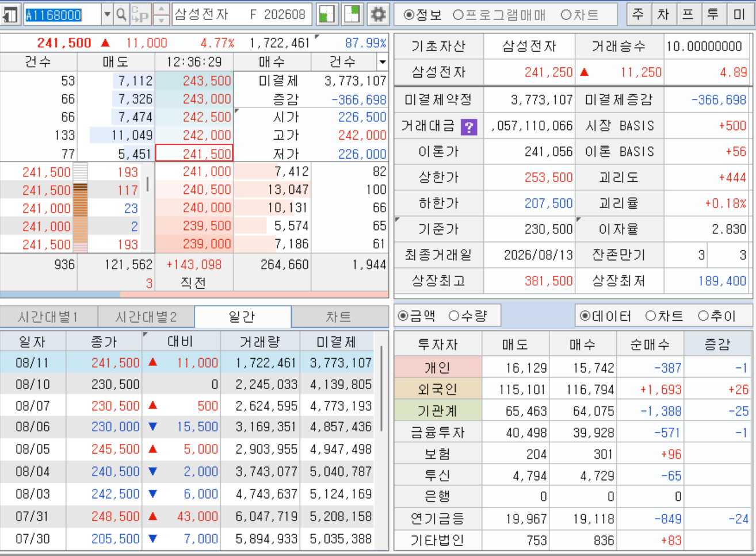Click the stepper down arrow beside 삼성전자
This screenshot has width=756, height=556.
162,20
